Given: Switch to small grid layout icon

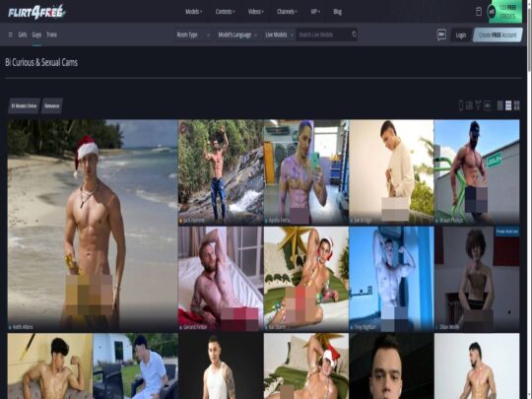Looking at the screenshot, I should tap(517, 105).
